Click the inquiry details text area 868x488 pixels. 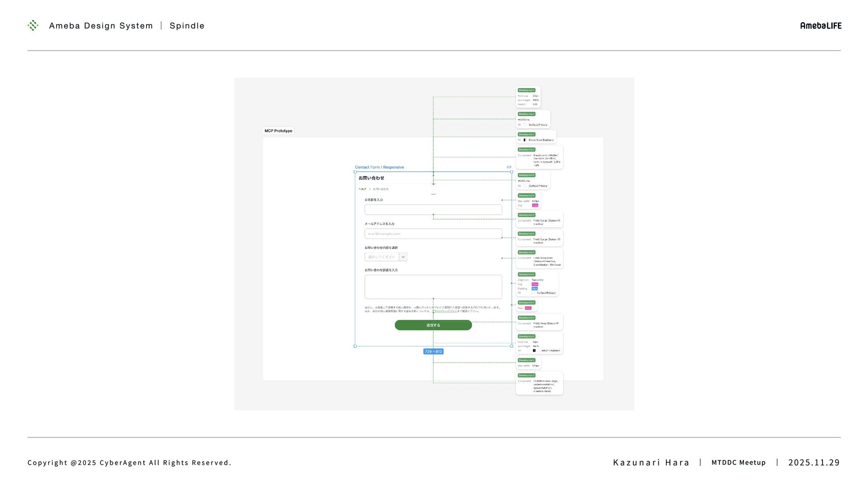click(x=433, y=287)
